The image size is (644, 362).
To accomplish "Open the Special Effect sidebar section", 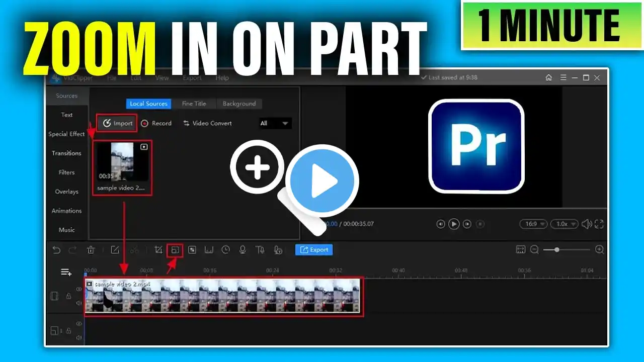I will tap(67, 134).
